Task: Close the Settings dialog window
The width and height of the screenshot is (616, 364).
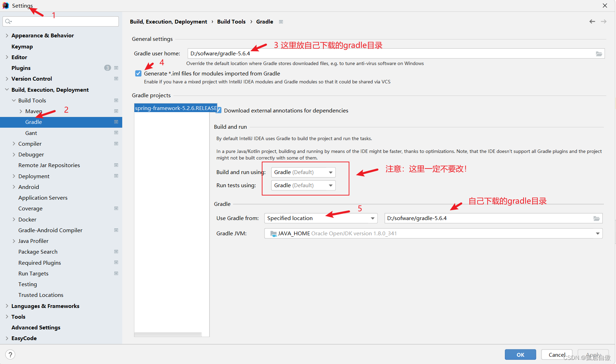Action: pyautogui.click(x=605, y=6)
